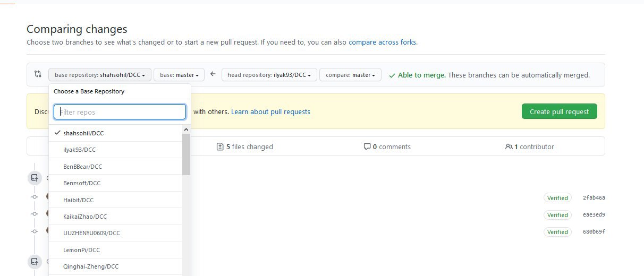The height and width of the screenshot is (276, 644).
Task: Click the Comparing changes heading
Action: [x=77, y=29]
